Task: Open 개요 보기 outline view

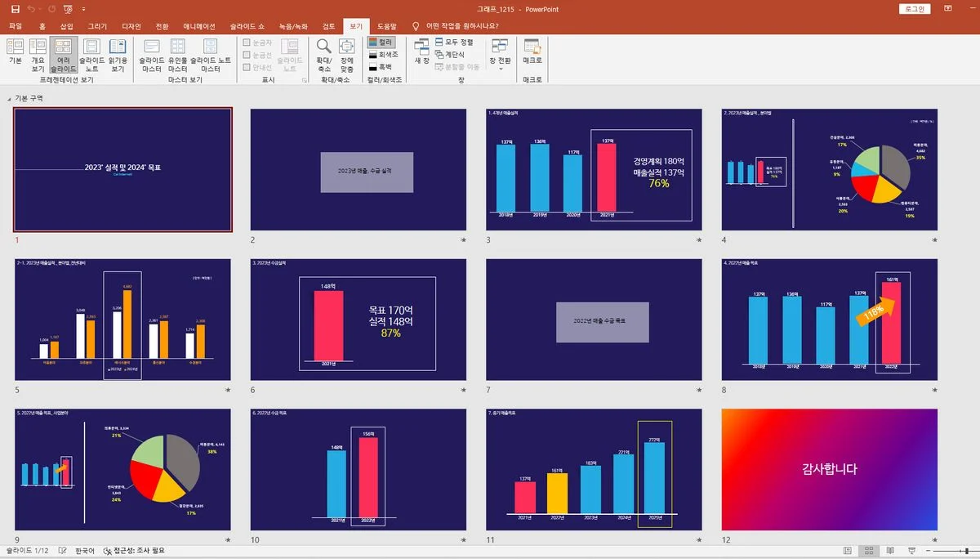Action: (38, 54)
